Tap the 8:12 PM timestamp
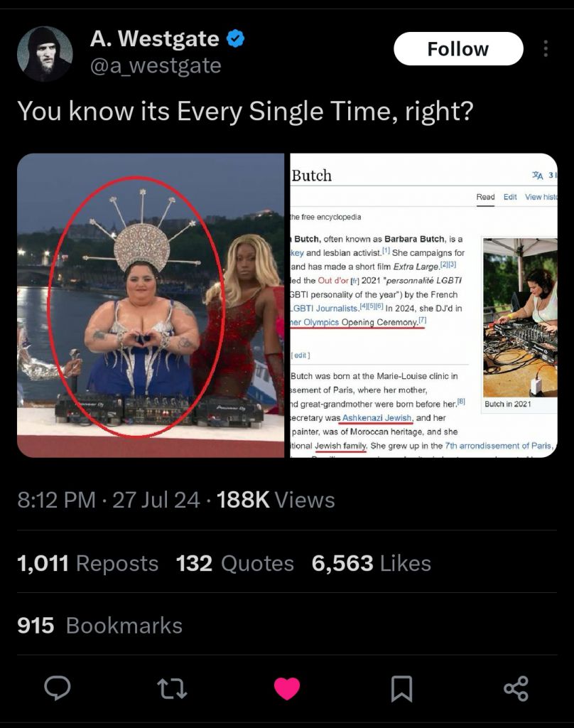574x728 pixels. (57, 500)
